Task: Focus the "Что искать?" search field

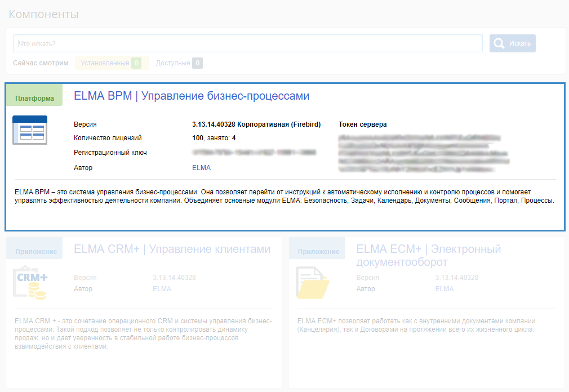Action: (248, 43)
